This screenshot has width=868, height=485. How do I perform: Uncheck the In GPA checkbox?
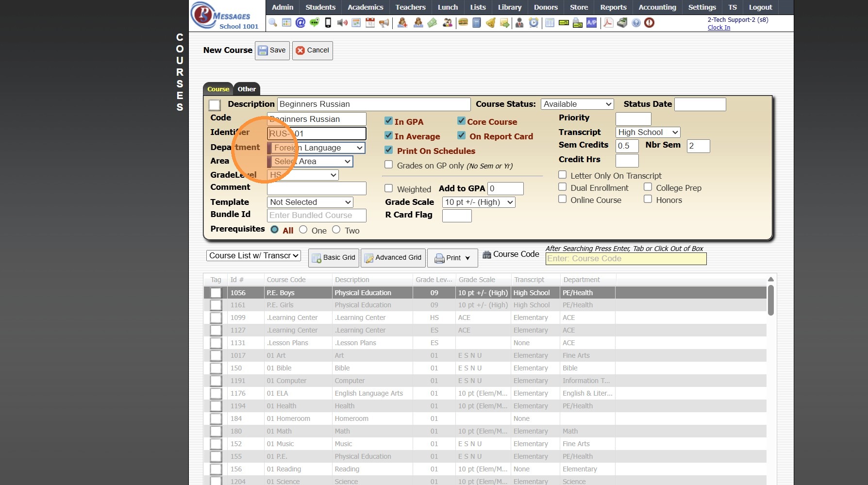click(388, 121)
